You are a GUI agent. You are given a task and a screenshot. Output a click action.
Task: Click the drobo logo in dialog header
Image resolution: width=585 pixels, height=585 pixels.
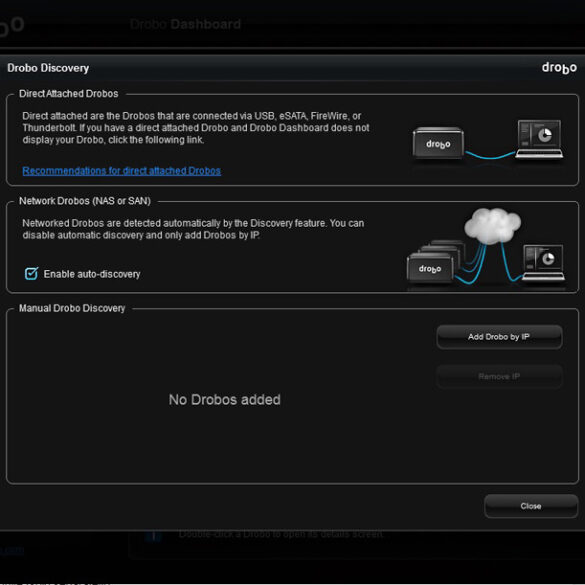[x=559, y=68]
